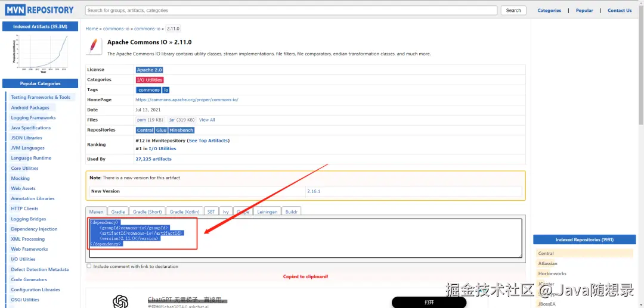Switch to the Gradle (Short) tab
Viewport: 644px width, 308px height.
[x=147, y=211]
